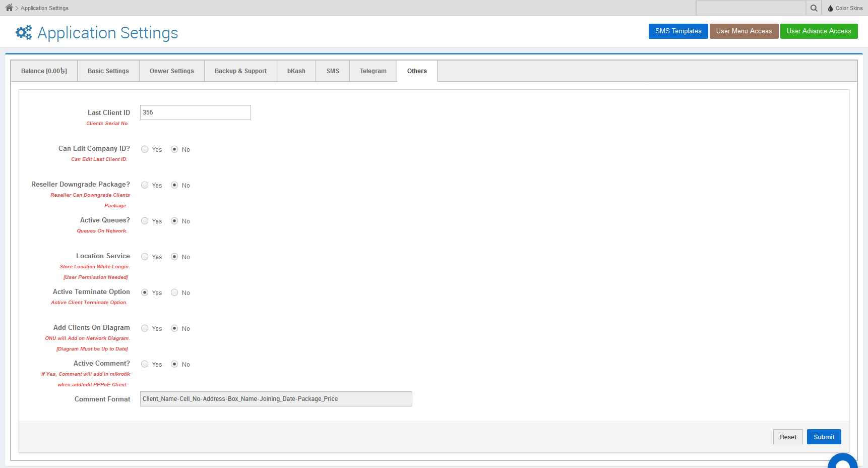Choose Yes for Location Service

(x=145, y=257)
